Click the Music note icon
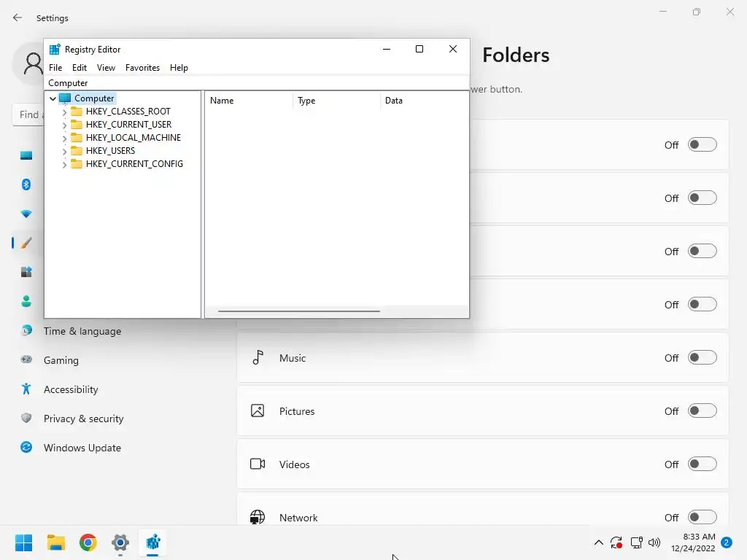The width and height of the screenshot is (747, 560). point(258,357)
